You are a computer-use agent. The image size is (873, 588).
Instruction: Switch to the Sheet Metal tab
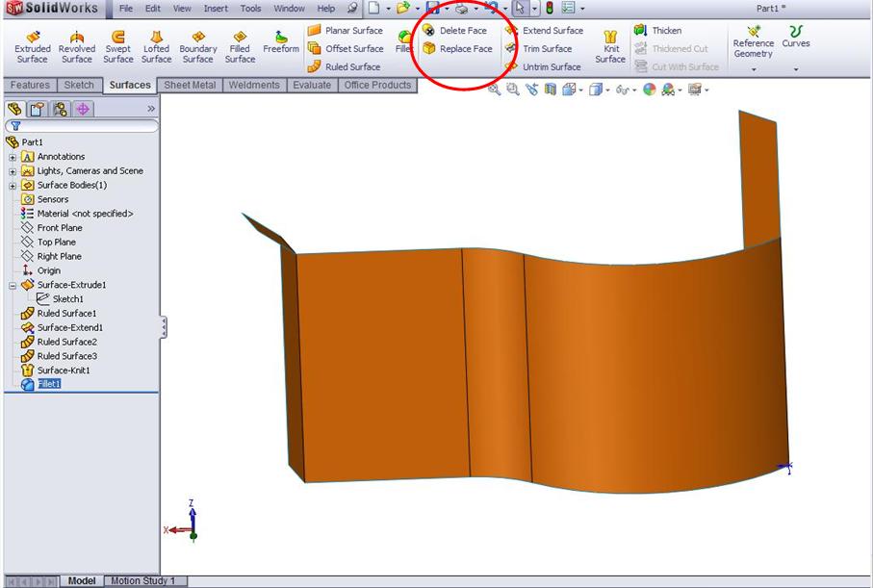click(x=190, y=86)
